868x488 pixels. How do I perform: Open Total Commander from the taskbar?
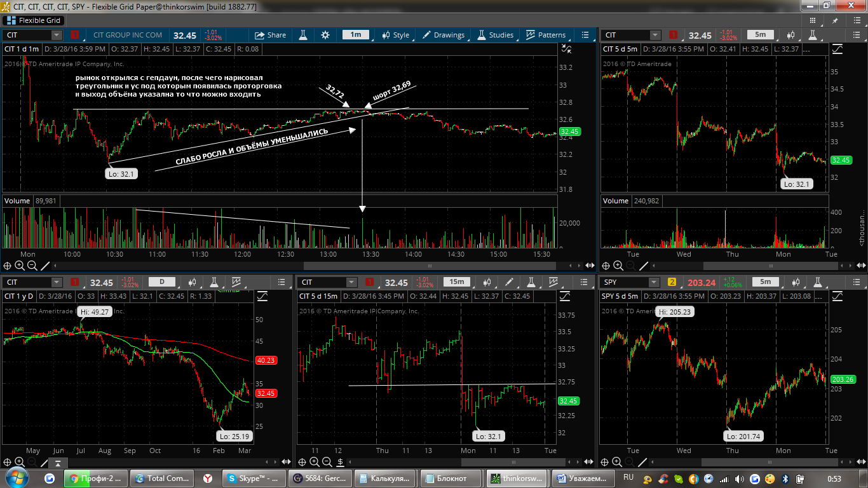click(x=163, y=478)
